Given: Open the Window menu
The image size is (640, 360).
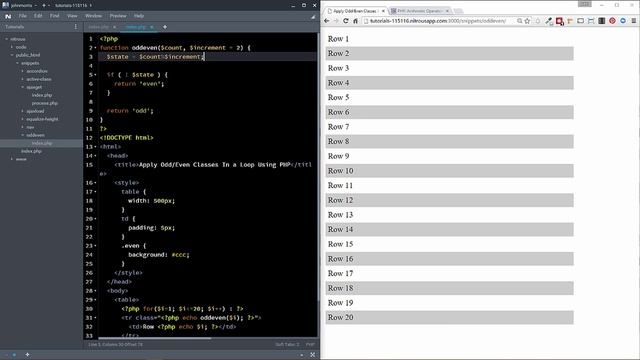Looking at the screenshot, I should click(x=93, y=16).
